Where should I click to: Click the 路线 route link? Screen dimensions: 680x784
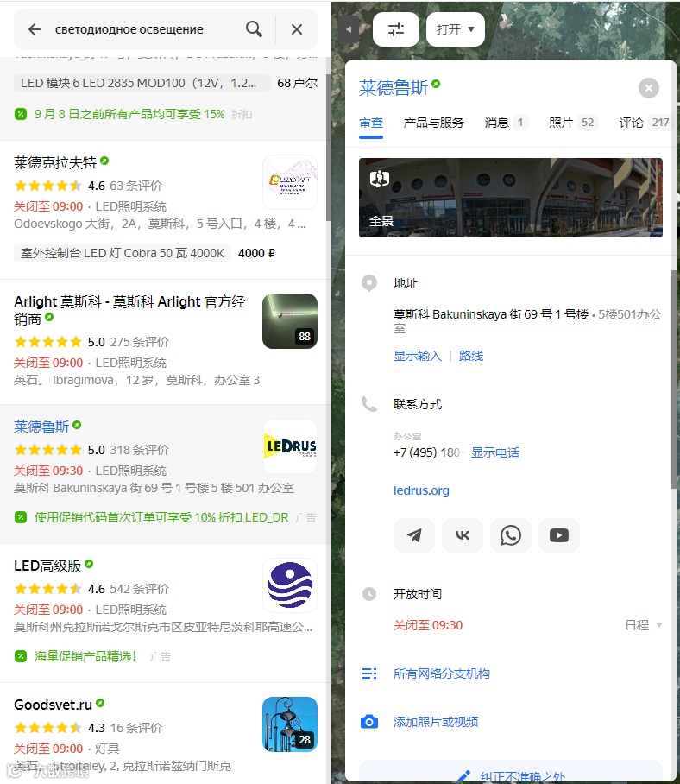pos(470,356)
